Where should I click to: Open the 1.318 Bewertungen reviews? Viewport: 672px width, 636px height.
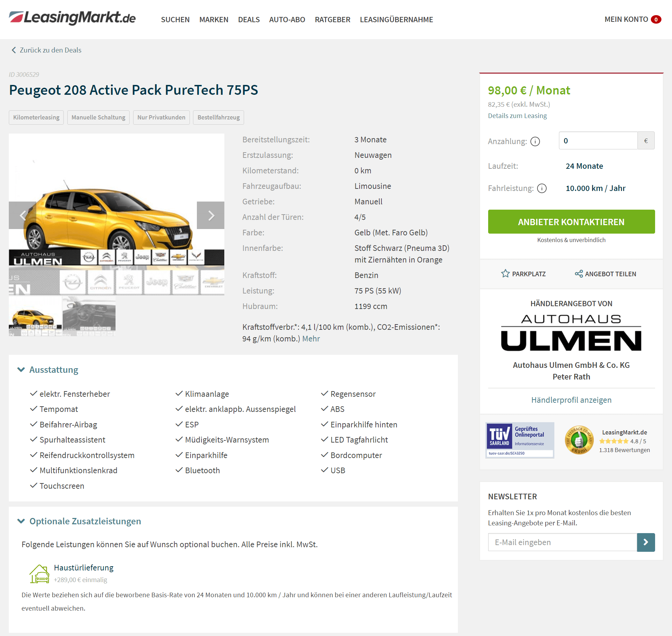click(624, 450)
